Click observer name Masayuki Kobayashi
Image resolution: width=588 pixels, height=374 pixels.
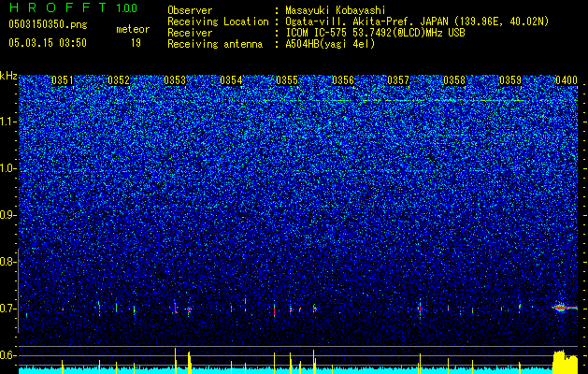tap(336, 11)
